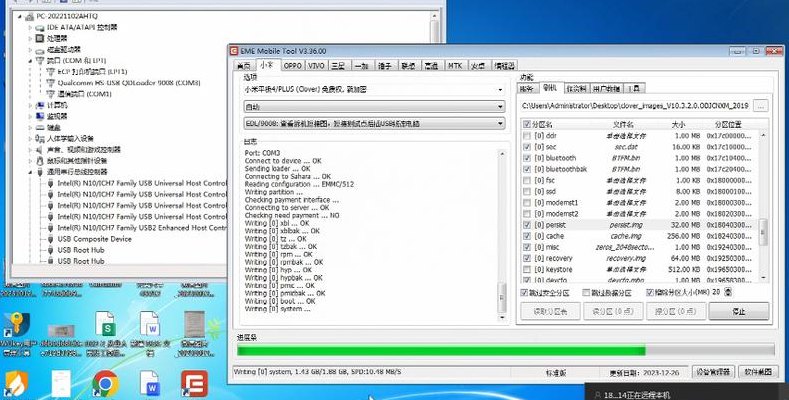This screenshot has width=789, height=400.
Task: Toggle the select-all checkbox in partition header
Action: tap(527, 124)
